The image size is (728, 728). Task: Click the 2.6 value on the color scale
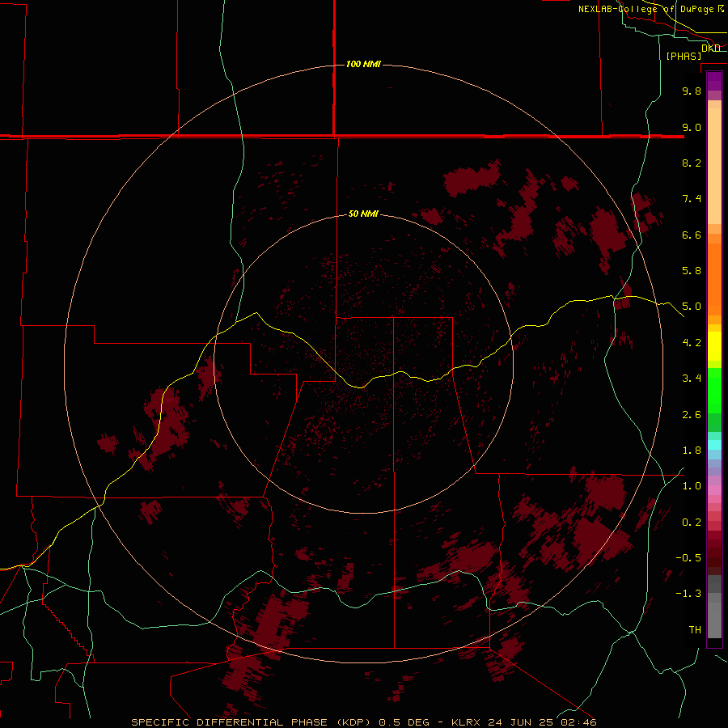[x=692, y=415]
